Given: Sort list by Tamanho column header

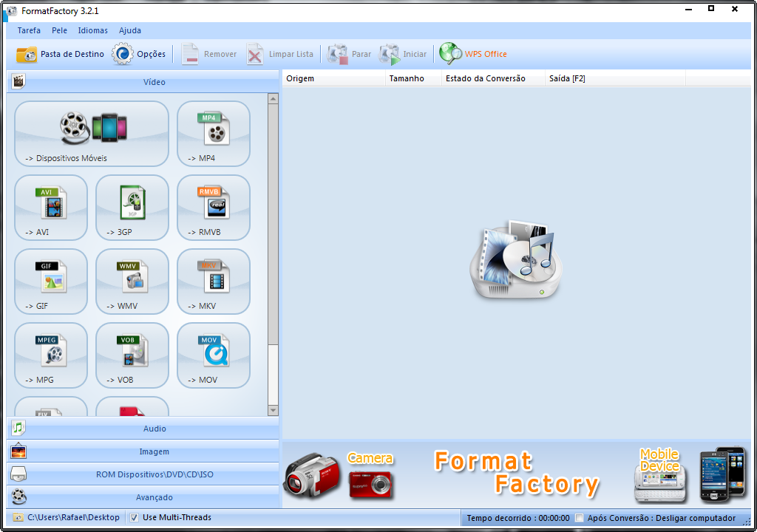Looking at the screenshot, I should (x=413, y=78).
